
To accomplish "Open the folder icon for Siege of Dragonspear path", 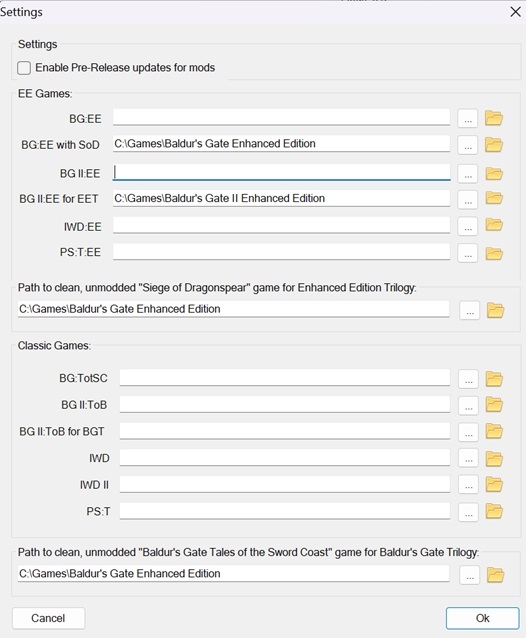I will (x=495, y=310).
